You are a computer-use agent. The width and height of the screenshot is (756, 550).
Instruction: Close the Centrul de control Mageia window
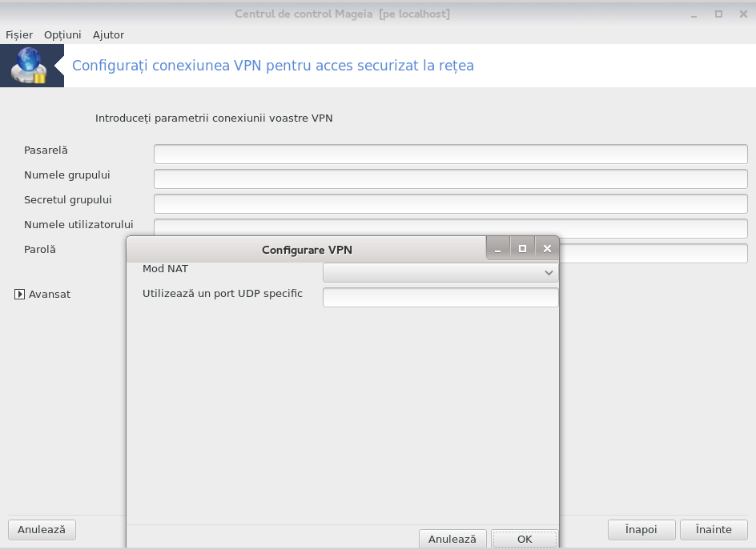[743, 14]
